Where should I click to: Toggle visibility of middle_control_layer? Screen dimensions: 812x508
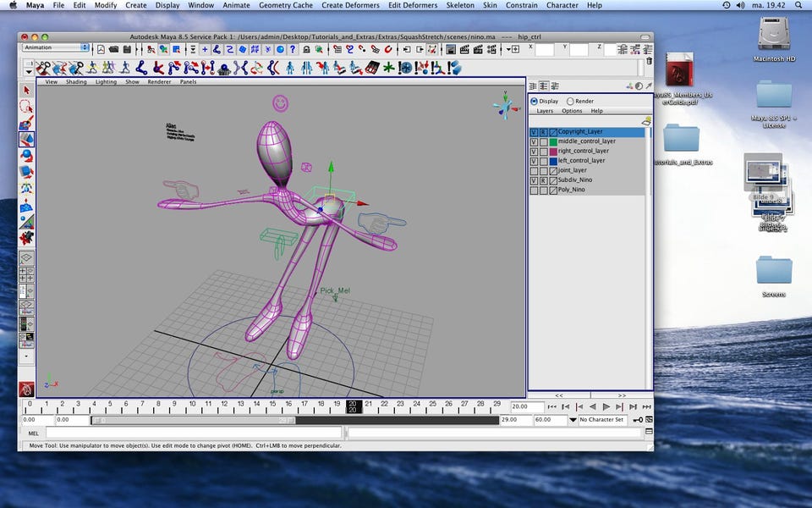534,141
